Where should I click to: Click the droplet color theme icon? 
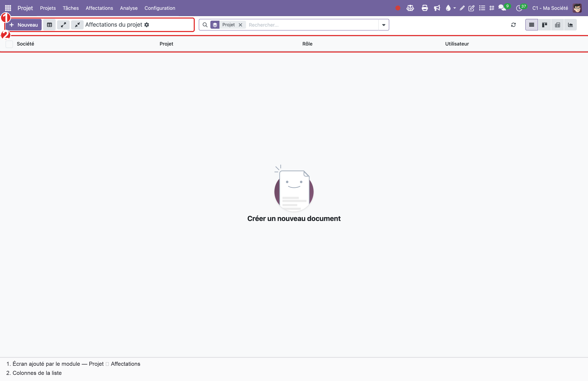click(448, 8)
